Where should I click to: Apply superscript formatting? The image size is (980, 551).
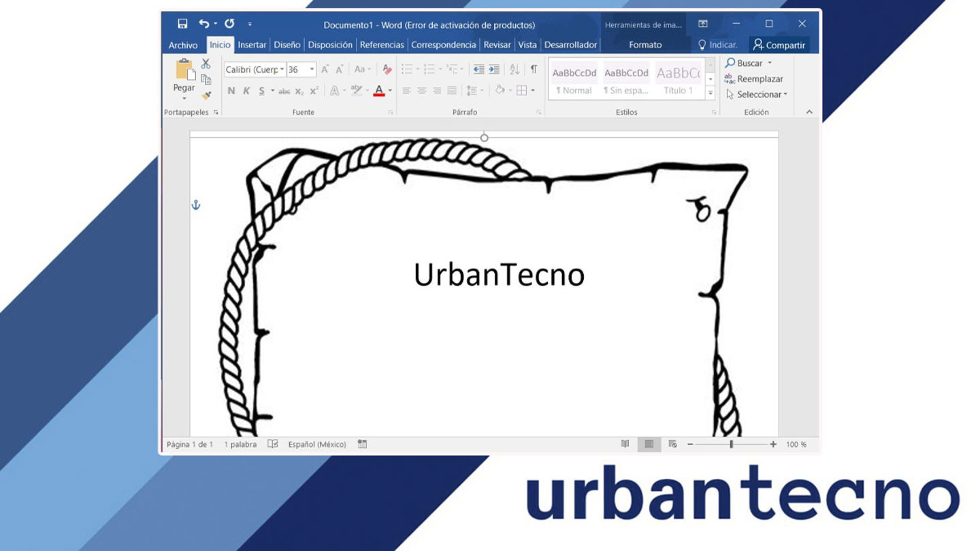click(314, 90)
